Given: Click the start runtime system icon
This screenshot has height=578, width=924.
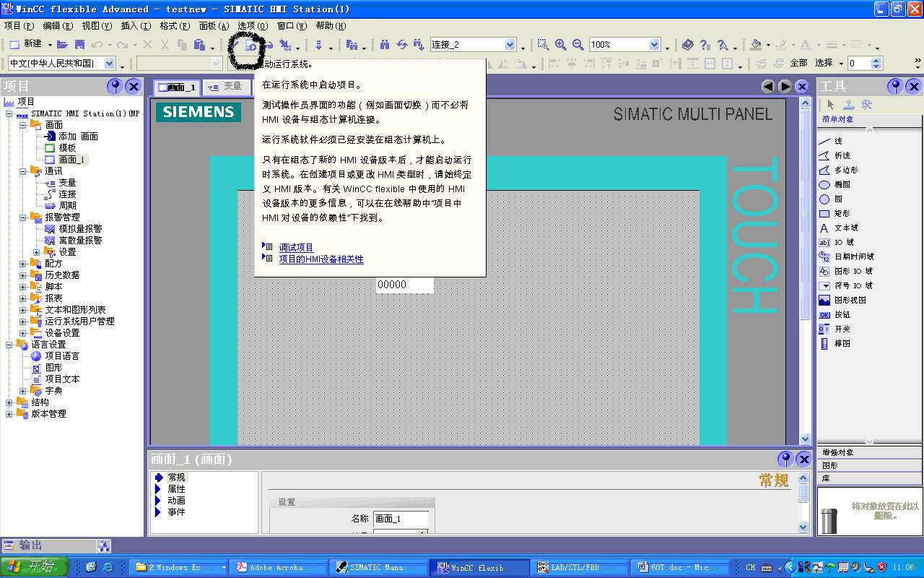Looking at the screenshot, I should click(x=251, y=45).
